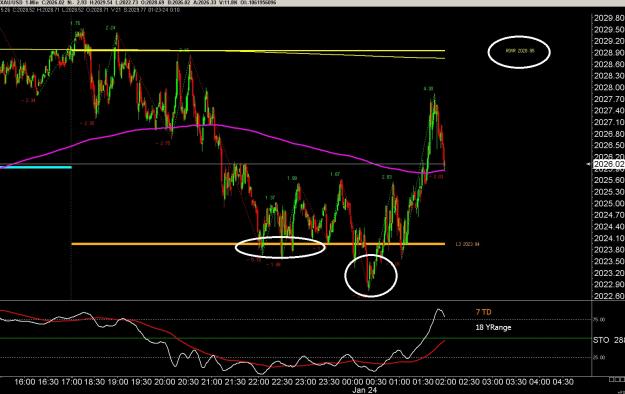The width and height of the screenshot is (625, 394).
Task: Click the 2023.80 price axis value
Action: click(609, 250)
